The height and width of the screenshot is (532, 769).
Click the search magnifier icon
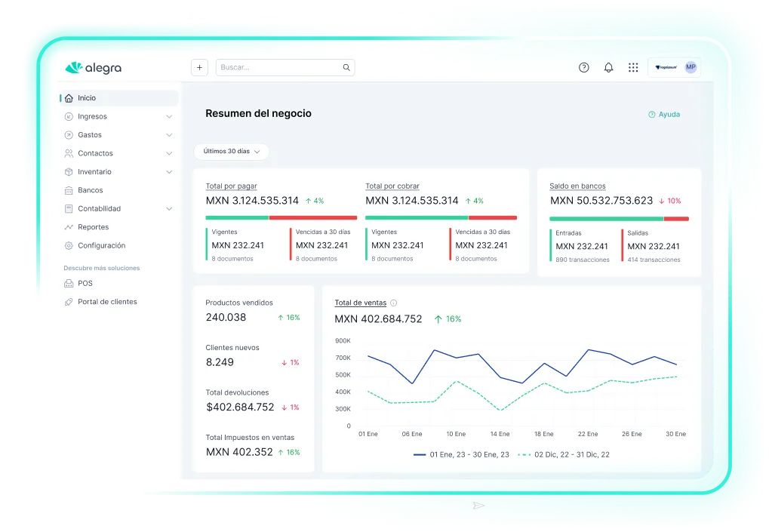point(346,68)
